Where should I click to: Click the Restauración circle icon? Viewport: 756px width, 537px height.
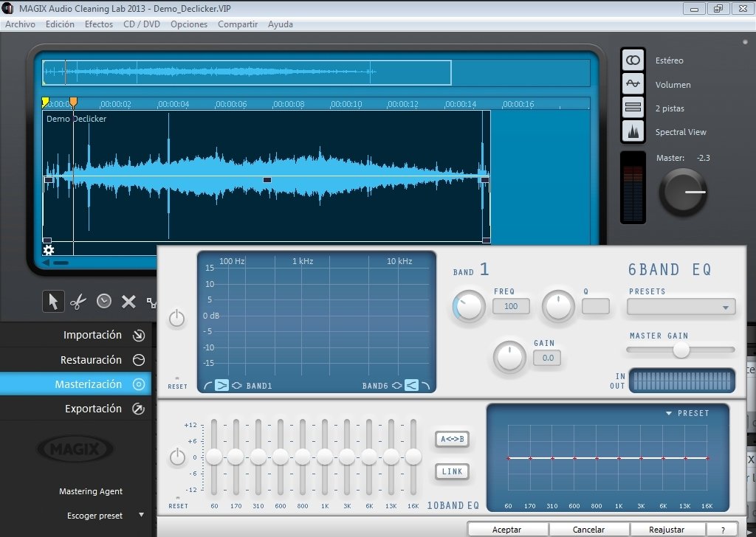point(139,360)
